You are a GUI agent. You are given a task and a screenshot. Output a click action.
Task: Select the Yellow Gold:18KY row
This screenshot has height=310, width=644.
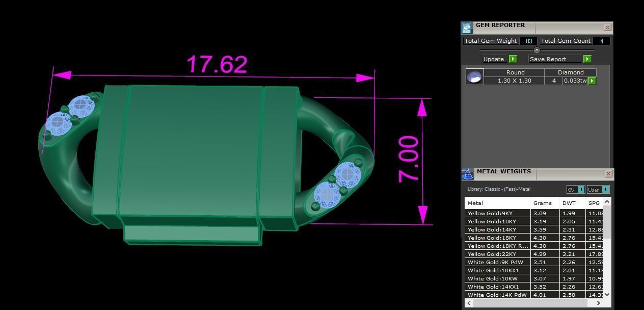(534, 238)
